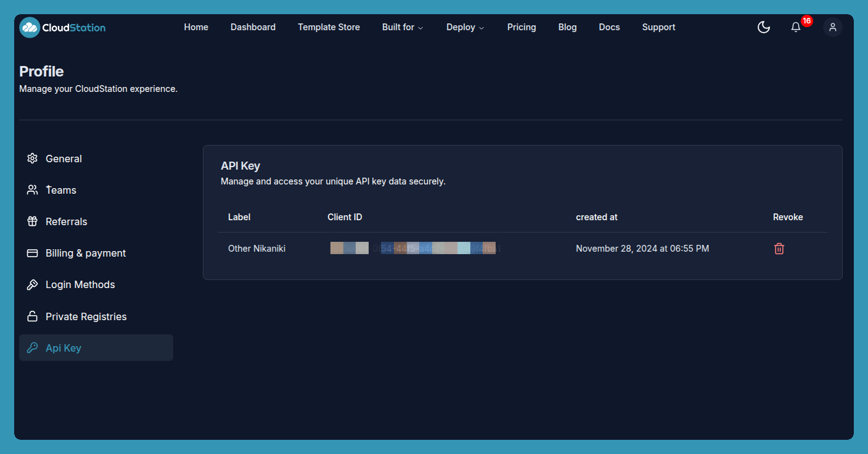The width and height of the screenshot is (868, 454).
Task: Click the CloudStation cloud logo icon
Action: coord(30,27)
